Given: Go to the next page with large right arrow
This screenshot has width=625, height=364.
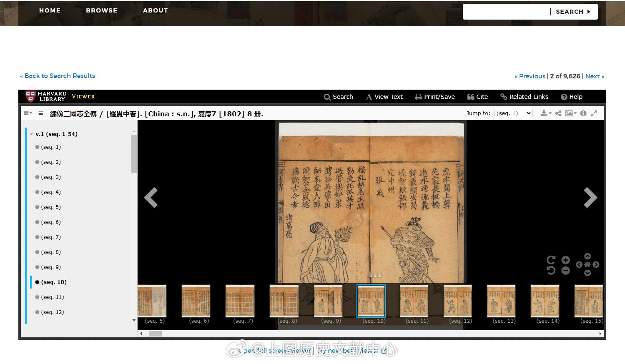Looking at the screenshot, I should click(x=590, y=198).
